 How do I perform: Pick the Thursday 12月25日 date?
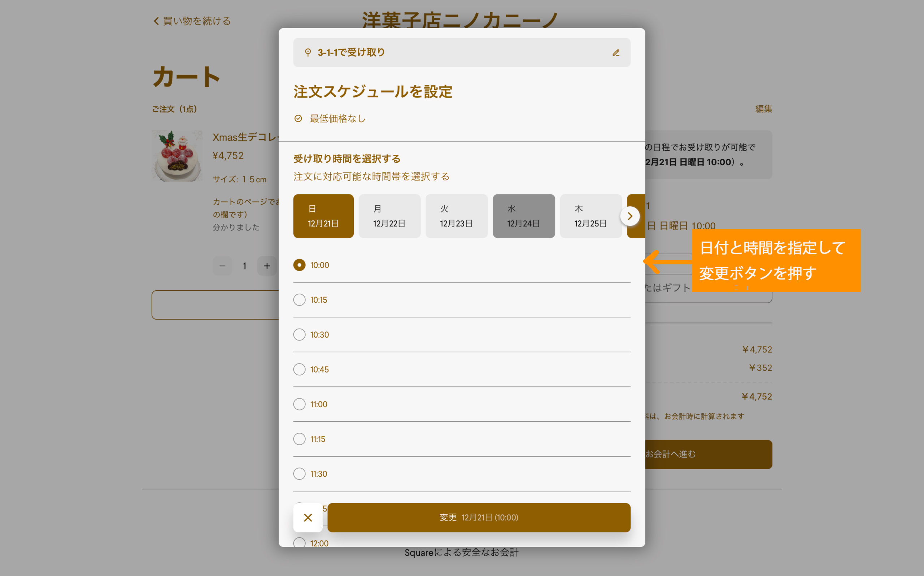pos(590,216)
